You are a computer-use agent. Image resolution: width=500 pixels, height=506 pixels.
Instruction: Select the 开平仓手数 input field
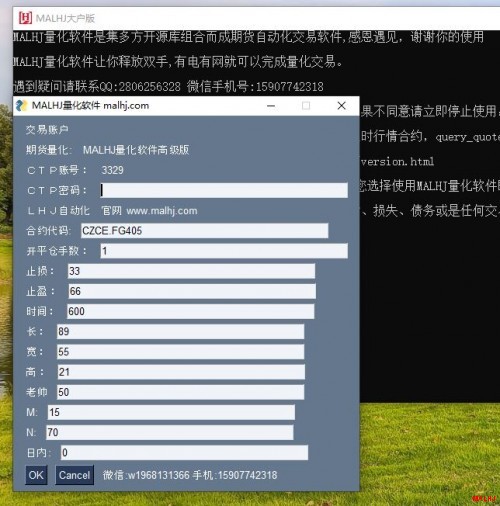(x=224, y=251)
